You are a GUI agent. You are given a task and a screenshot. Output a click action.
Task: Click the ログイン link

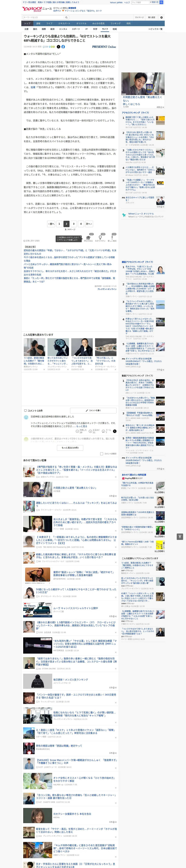[x=57, y=11]
